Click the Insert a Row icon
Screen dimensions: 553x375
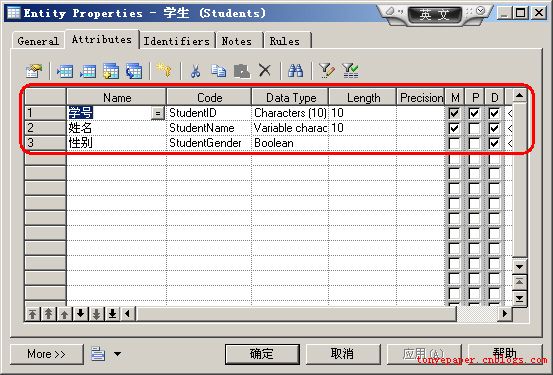click(x=65, y=71)
